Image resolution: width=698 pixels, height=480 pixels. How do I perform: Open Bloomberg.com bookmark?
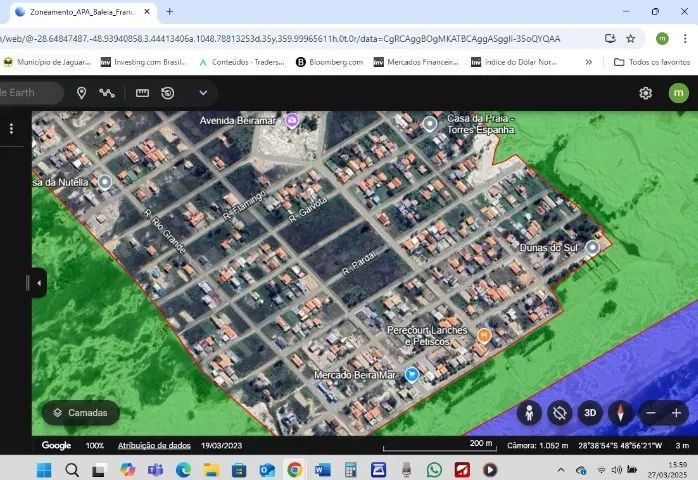[329, 62]
